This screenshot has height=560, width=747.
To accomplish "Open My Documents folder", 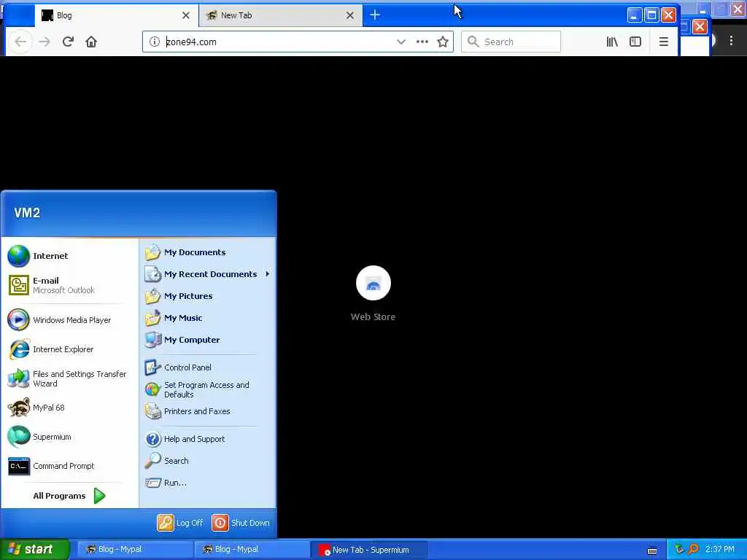I will pyautogui.click(x=207, y=252).
